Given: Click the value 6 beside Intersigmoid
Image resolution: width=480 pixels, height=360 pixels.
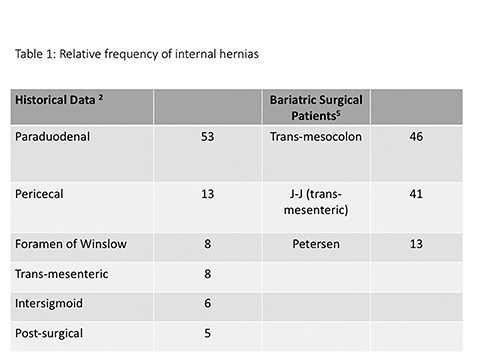Looking at the screenshot, I should pyautogui.click(x=207, y=303).
